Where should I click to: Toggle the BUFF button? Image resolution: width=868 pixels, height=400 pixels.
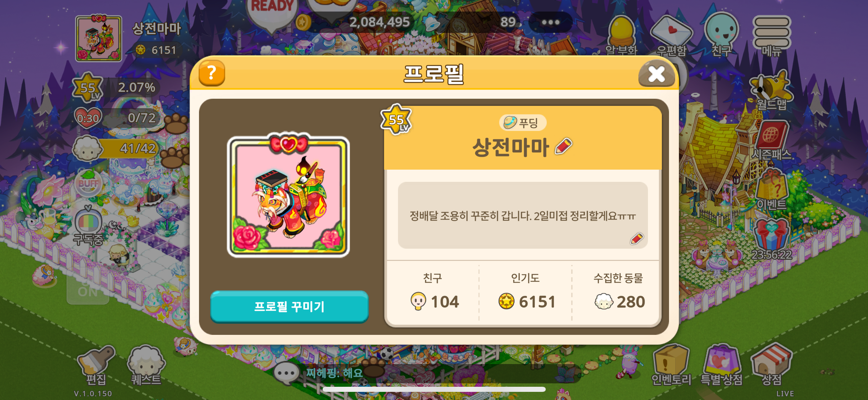(x=88, y=184)
